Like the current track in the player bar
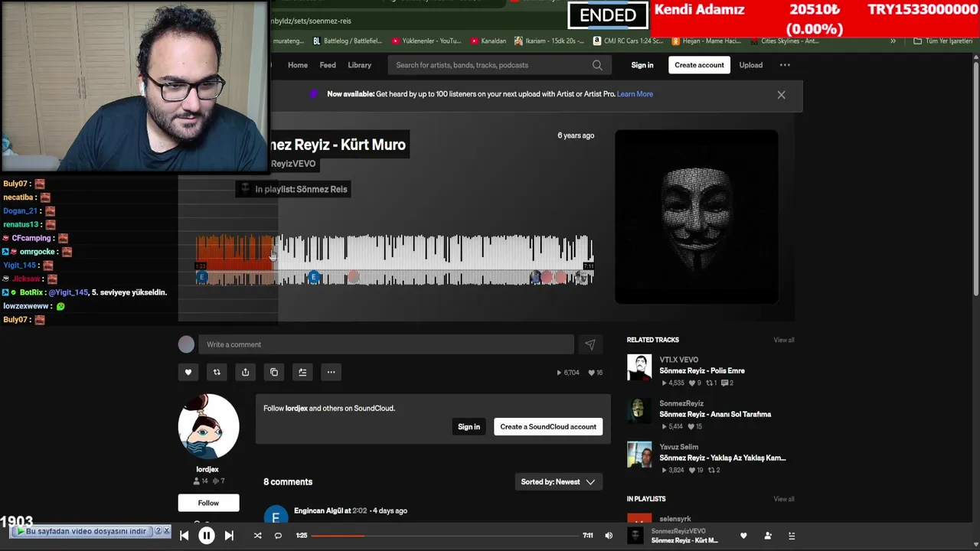The height and width of the screenshot is (551, 980). tap(743, 536)
